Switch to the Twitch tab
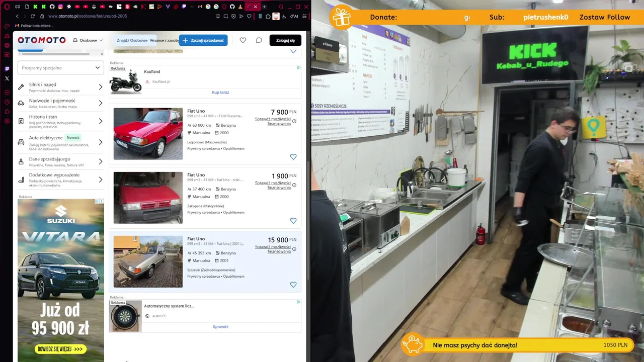The height and width of the screenshot is (362, 644). (x=183, y=7)
